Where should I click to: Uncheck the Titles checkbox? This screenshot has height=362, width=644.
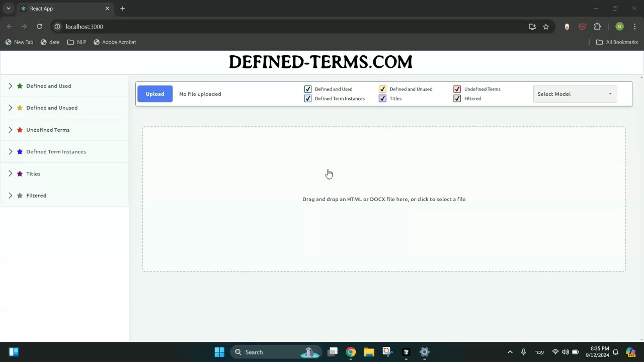pos(382,99)
